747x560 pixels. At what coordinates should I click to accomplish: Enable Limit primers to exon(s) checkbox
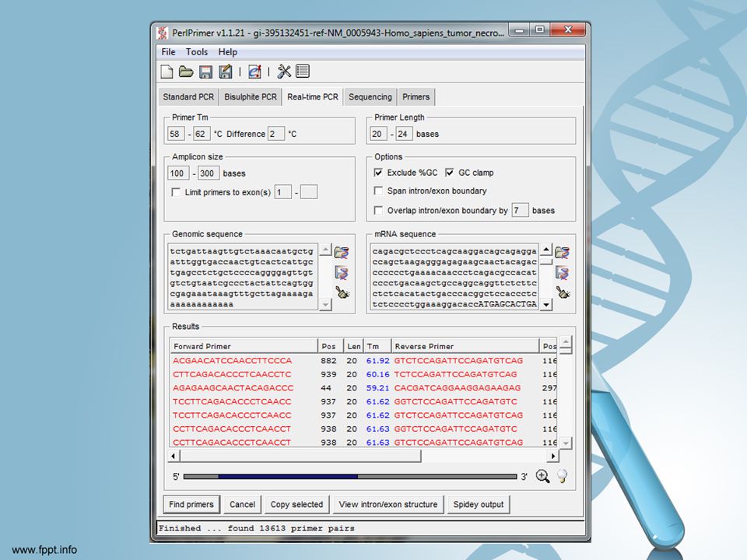tap(176, 192)
